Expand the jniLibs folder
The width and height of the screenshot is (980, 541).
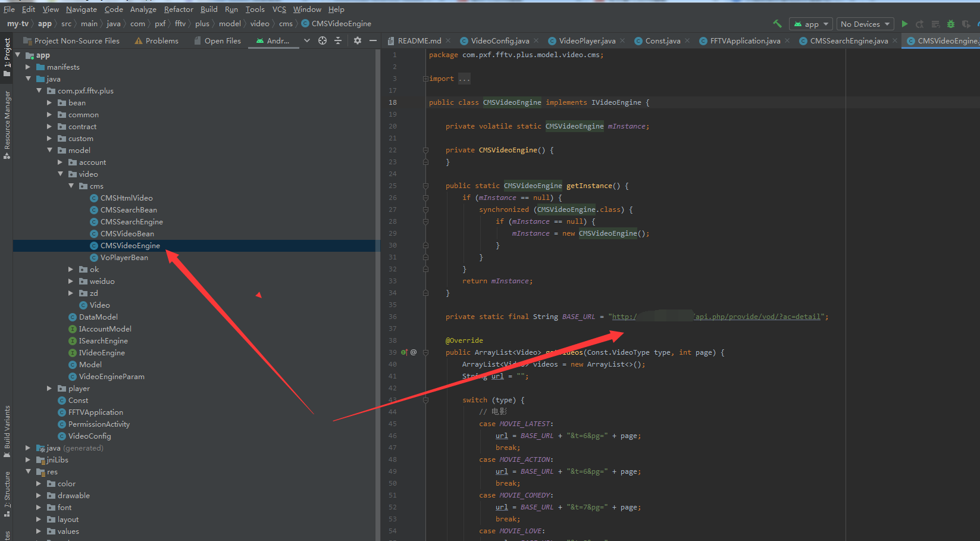pos(28,459)
